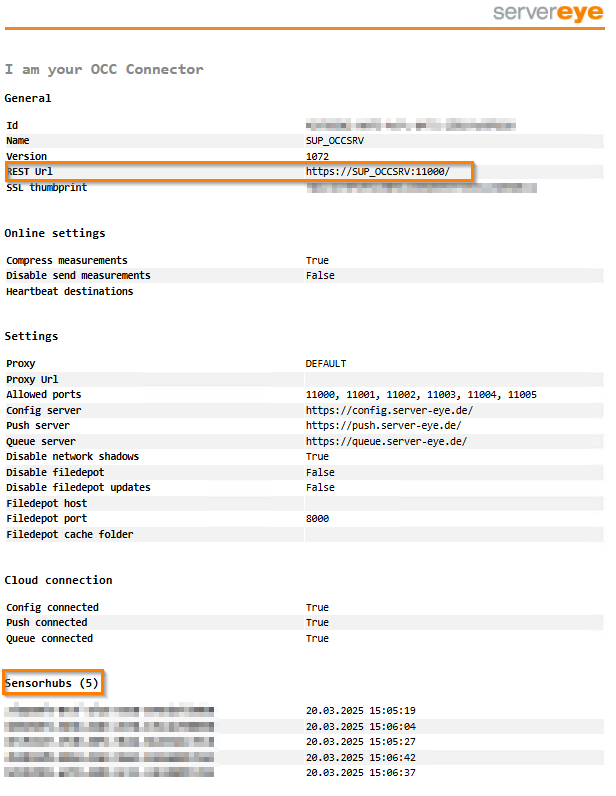Select the Config connected value True
616x796 pixels.
317,607
